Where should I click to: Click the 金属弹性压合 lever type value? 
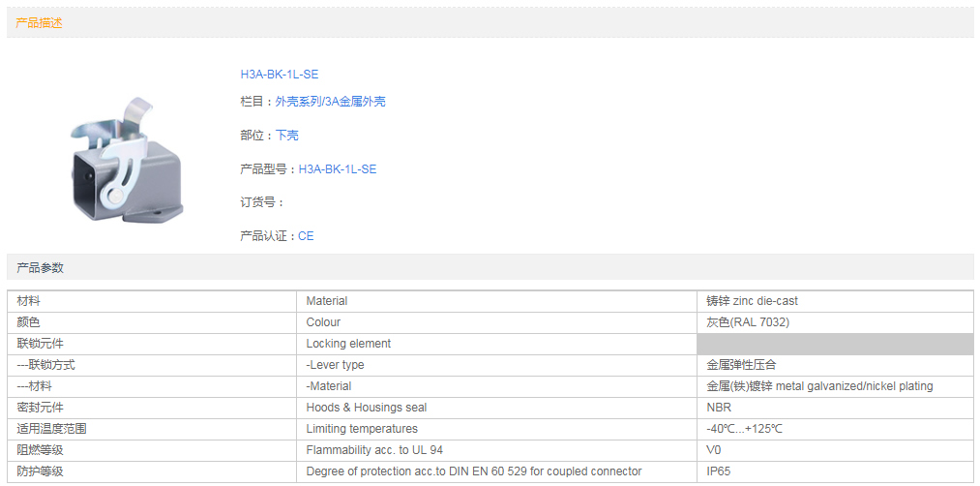coord(741,365)
